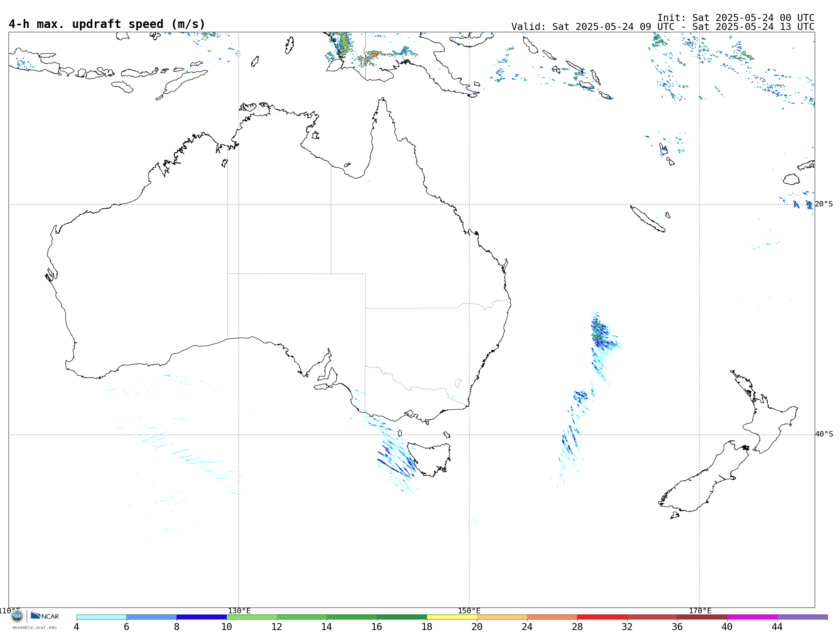Click the New Caledonia island outline
The height and width of the screenshot is (632, 840).
point(648,219)
